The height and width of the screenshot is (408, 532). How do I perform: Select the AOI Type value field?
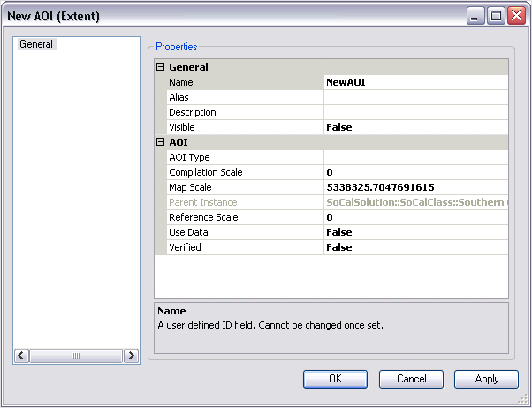[415, 157]
